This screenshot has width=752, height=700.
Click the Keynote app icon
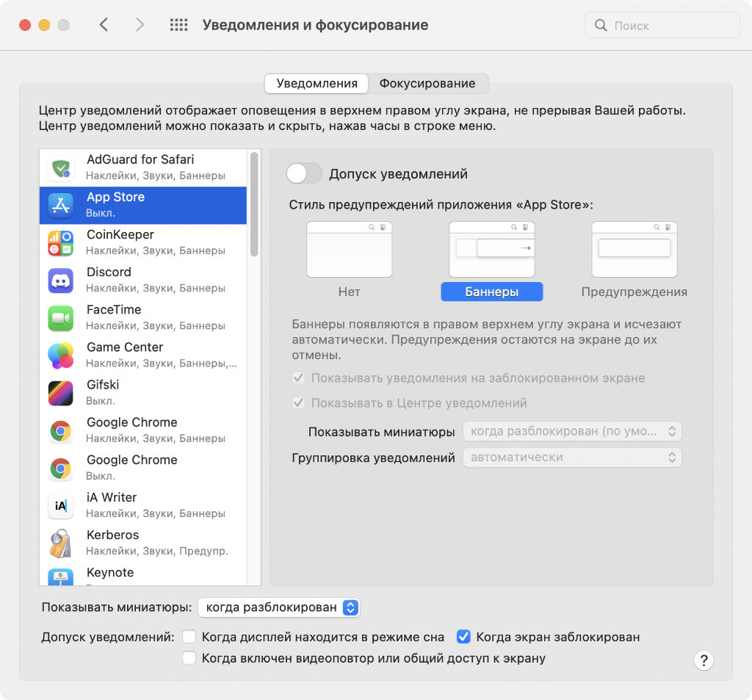click(60, 577)
